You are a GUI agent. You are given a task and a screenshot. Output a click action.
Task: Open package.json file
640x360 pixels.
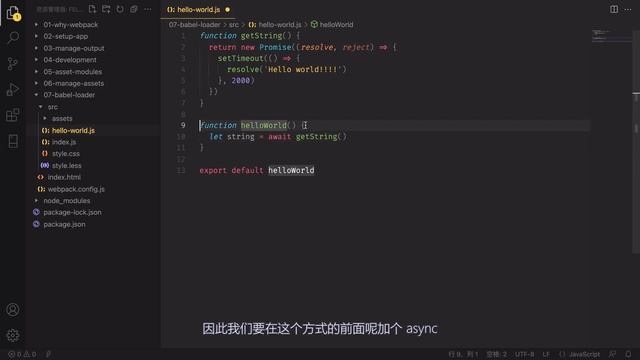[x=64, y=224]
